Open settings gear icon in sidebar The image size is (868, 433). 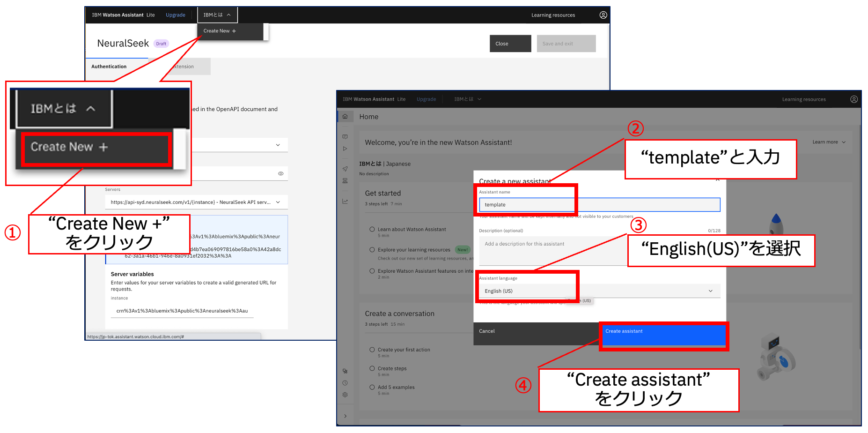click(x=345, y=395)
